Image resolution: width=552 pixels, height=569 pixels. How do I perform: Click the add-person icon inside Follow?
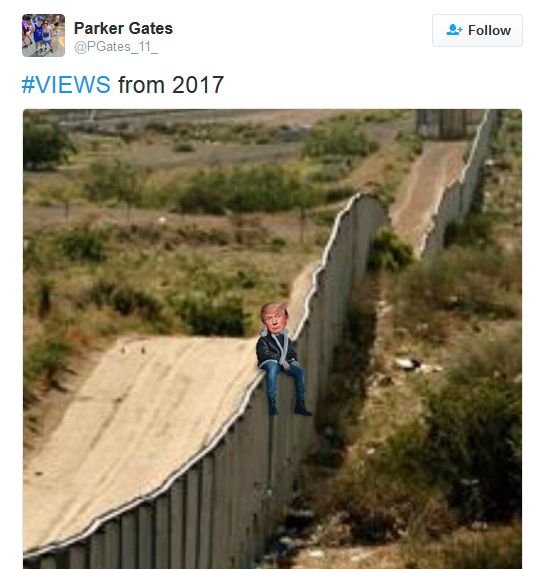pos(454,30)
